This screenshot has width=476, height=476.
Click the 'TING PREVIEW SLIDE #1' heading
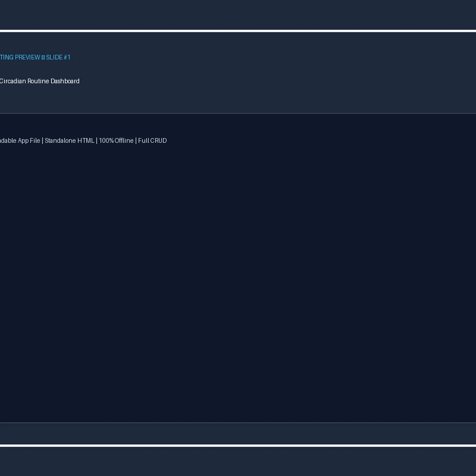pyautogui.click(x=35, y=58)
